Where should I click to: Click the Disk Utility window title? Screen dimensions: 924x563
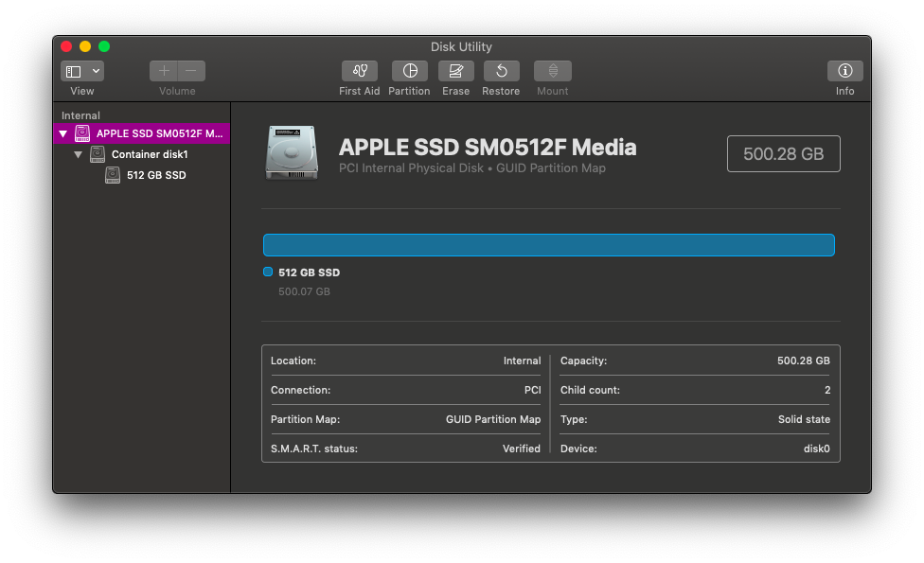tap(461, 46)
